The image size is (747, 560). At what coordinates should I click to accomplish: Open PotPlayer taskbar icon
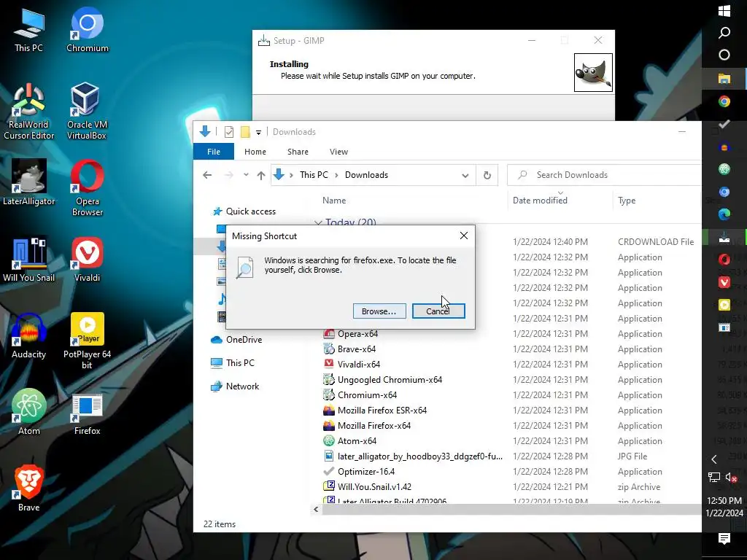[x=724, y=305]
